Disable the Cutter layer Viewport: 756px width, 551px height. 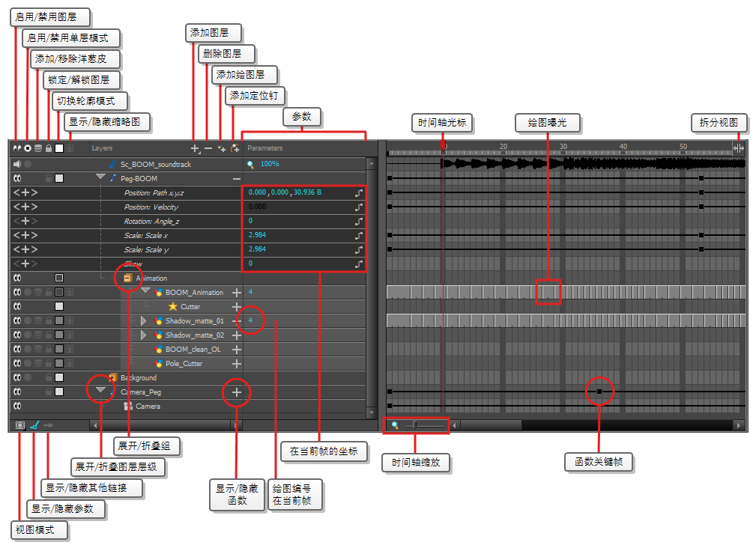click(17, 306)
